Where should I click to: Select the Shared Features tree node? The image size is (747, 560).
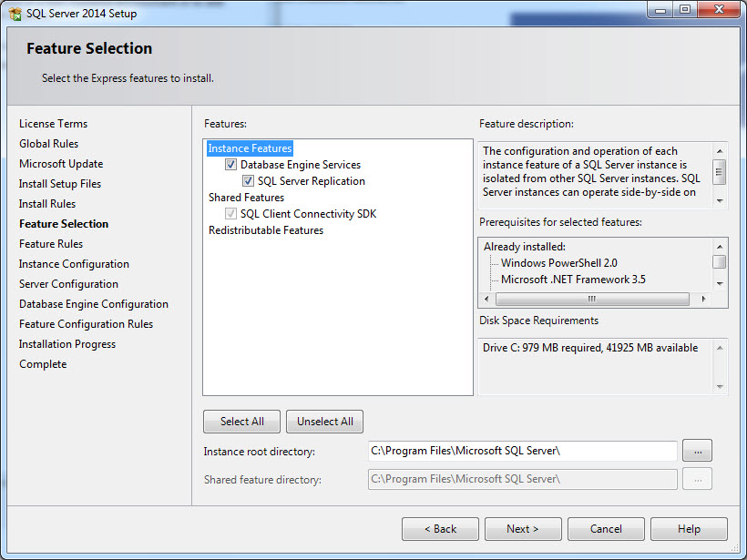[x=246, y=198]
